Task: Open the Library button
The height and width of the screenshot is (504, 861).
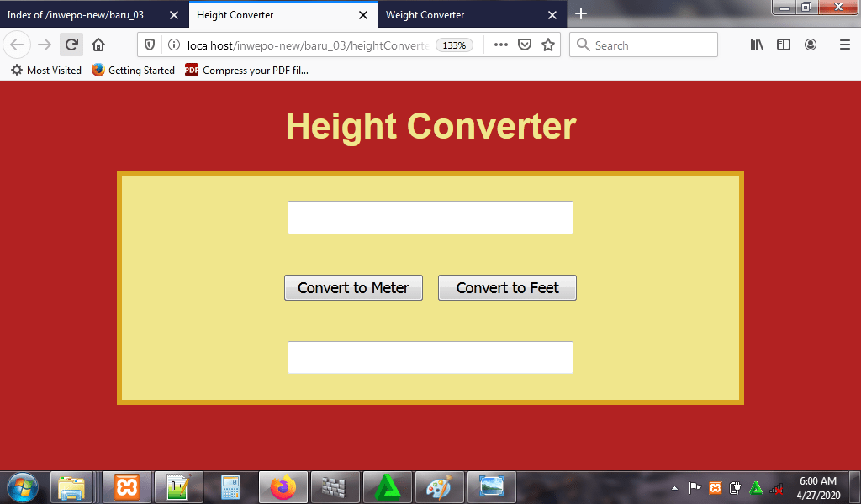Action: (758, 45)
